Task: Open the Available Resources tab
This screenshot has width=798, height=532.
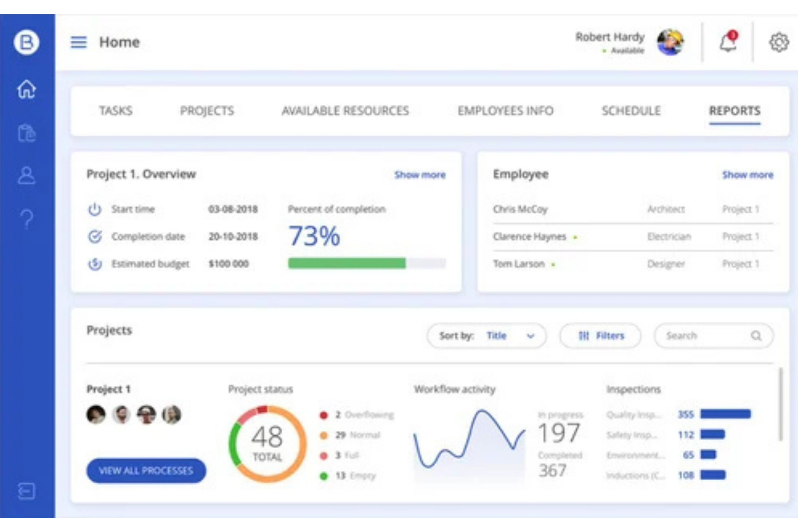Action: [x=345, y=111]
